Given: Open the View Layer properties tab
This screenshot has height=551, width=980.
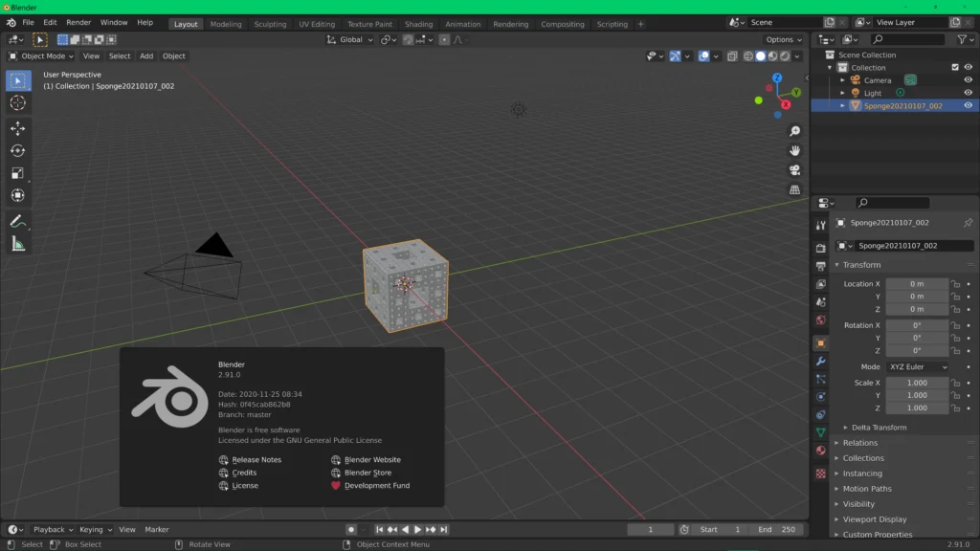Looking at the screenshot, I should click(820, 284).
